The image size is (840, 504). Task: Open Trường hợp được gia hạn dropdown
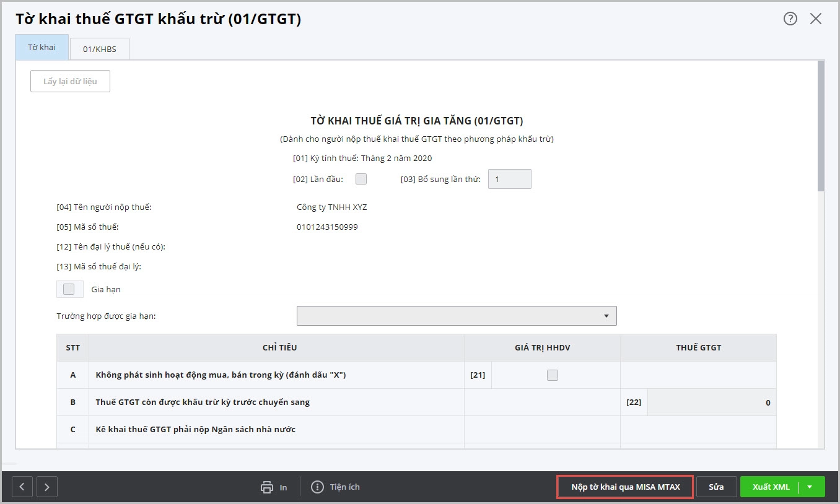[x=457, y=316]
